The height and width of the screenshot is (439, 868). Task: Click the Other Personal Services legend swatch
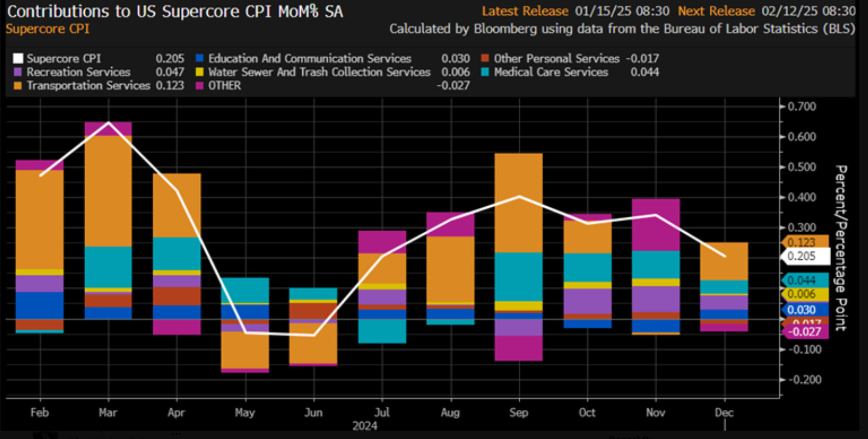click(x=485, y=59)
